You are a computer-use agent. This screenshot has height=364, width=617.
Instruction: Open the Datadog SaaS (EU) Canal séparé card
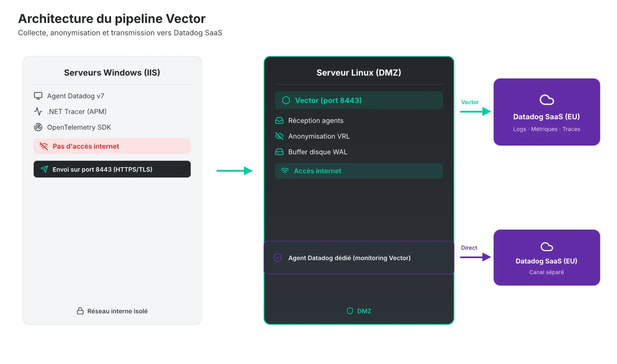[546, 258]
